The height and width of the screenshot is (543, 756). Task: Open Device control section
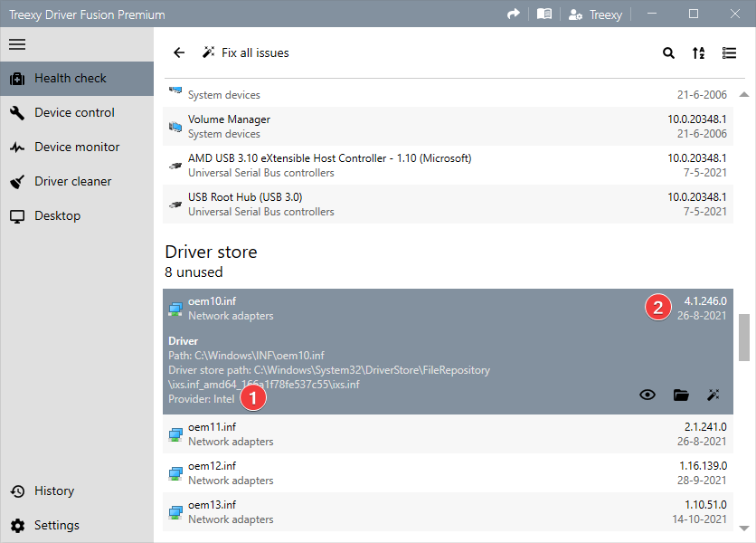[x=77, y=112]
